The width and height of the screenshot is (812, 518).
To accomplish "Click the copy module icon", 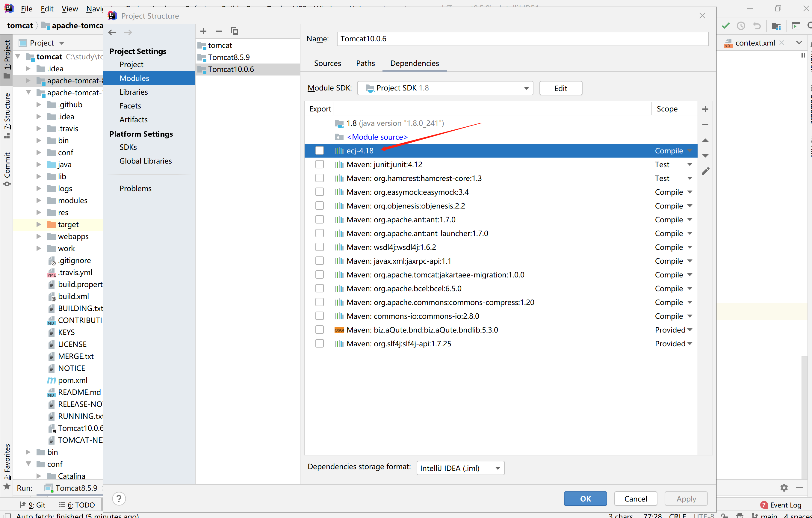I will pyautogui.click(x=234, y=31).
